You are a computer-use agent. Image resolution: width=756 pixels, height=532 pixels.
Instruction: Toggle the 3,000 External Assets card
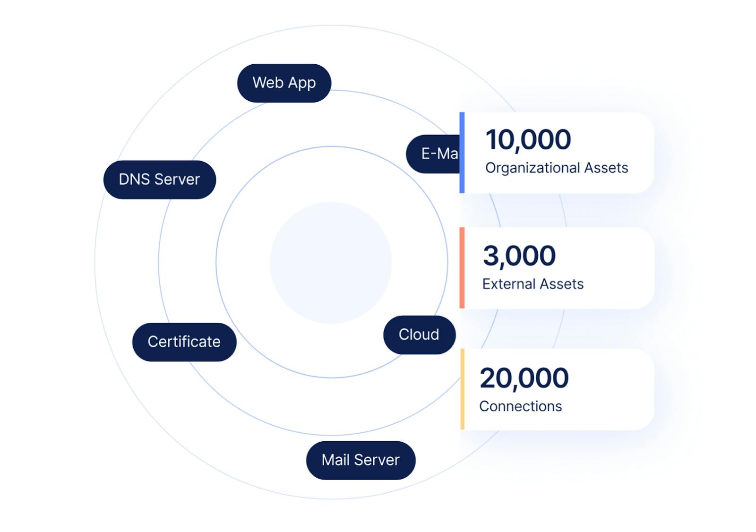pyautogui.click(x=558, y=267)
